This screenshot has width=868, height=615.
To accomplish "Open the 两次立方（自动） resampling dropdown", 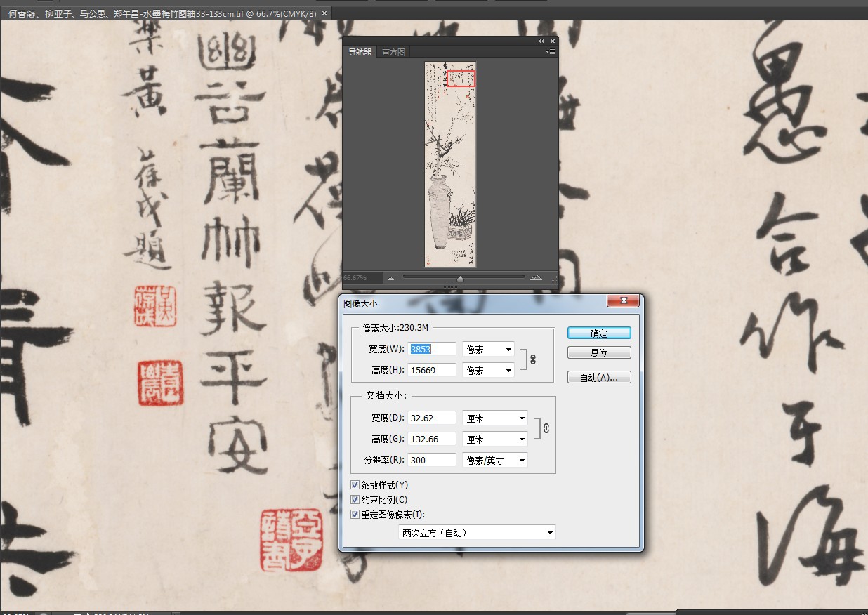I will pyautogui.click(x=477, y=533).
